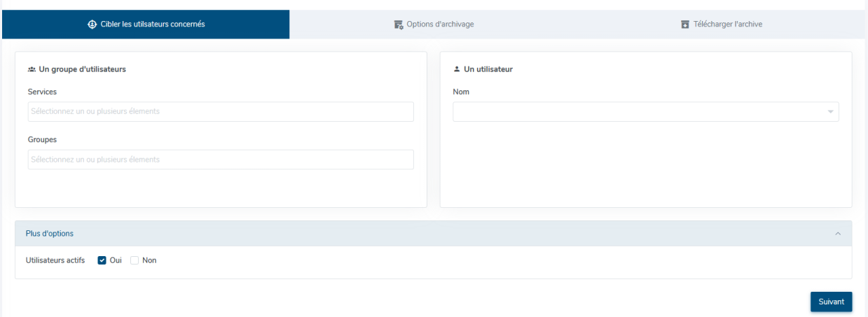The width and height of the screenshot is (868, 317).
Task: Focus the Nom user input field
Action: coord(638,112)
